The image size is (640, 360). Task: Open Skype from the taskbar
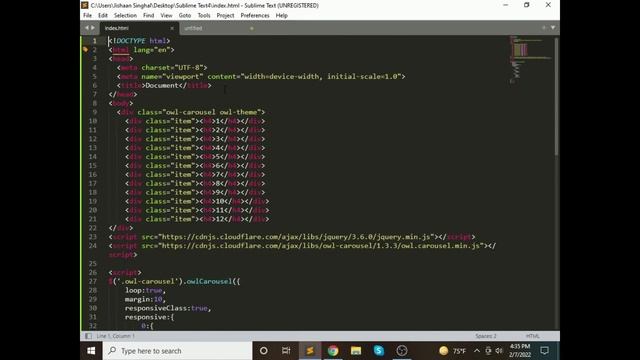pos(379,351)
